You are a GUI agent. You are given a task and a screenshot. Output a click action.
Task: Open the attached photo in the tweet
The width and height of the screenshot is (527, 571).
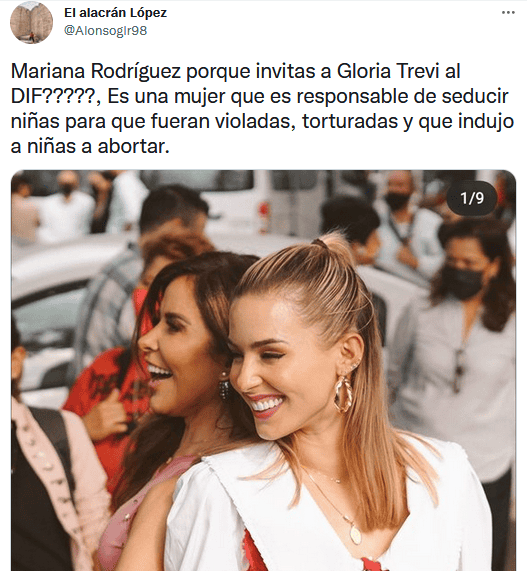click(263, 370)
